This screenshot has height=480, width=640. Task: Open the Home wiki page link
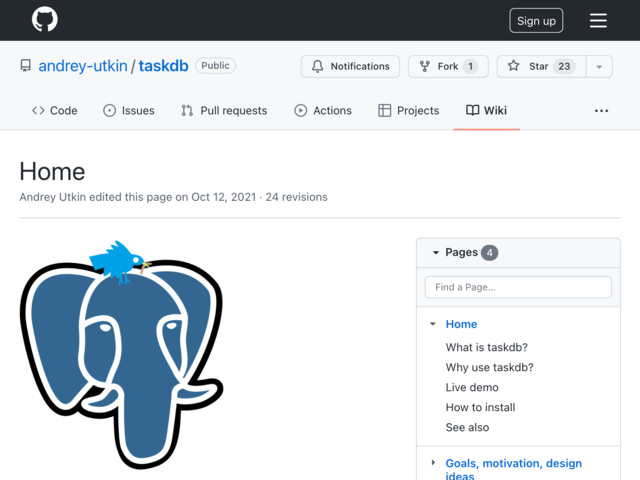tap(461, 324)
